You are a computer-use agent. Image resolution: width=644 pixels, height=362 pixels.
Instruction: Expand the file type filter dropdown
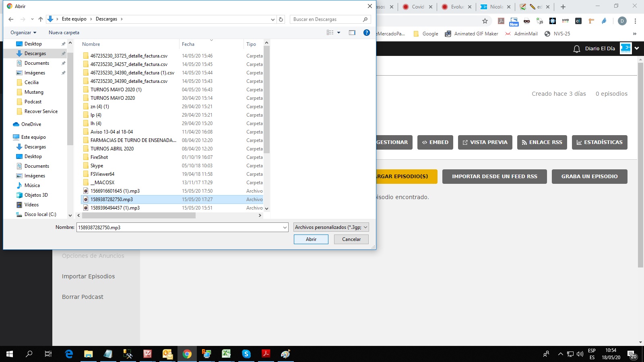pos(331,227)
